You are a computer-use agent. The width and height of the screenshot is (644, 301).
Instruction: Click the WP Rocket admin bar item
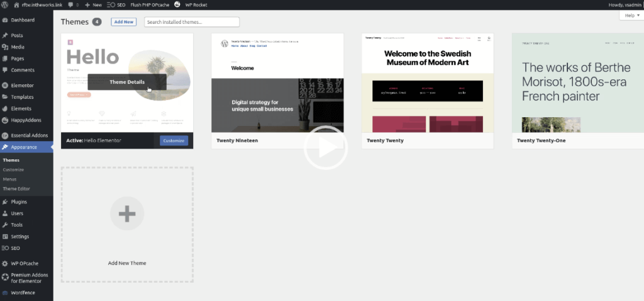pyautogui.click(x=196, y=5)
